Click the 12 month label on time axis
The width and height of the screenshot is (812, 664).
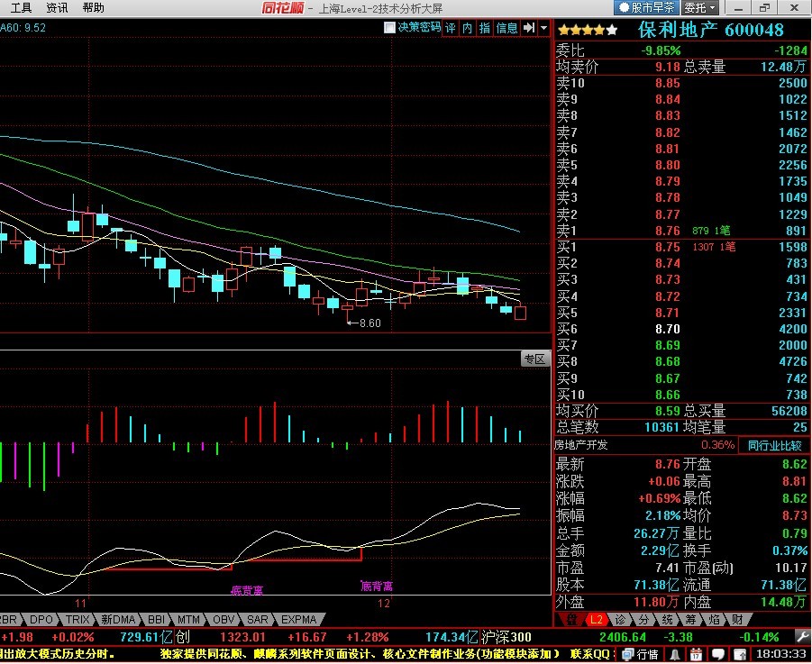(x=384, y=604)
